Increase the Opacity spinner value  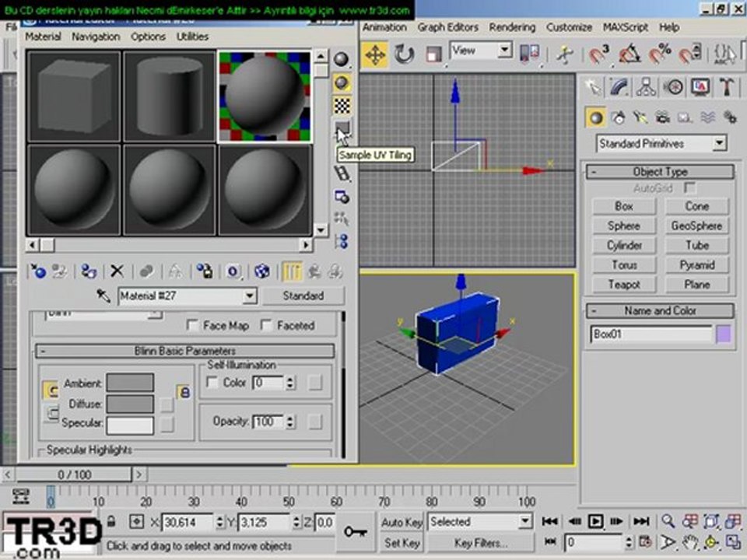coord(290,418)
